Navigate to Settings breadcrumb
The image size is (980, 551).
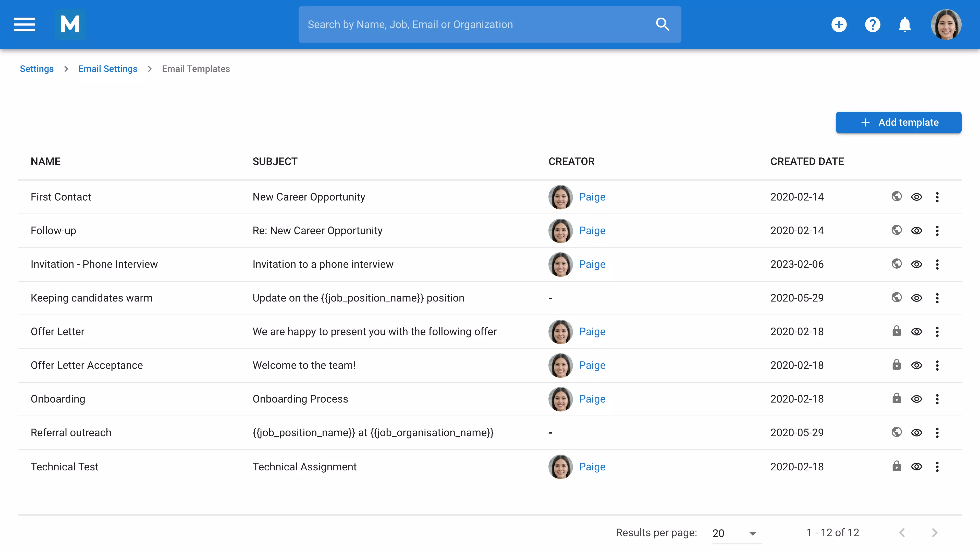[x=36, y=69]
